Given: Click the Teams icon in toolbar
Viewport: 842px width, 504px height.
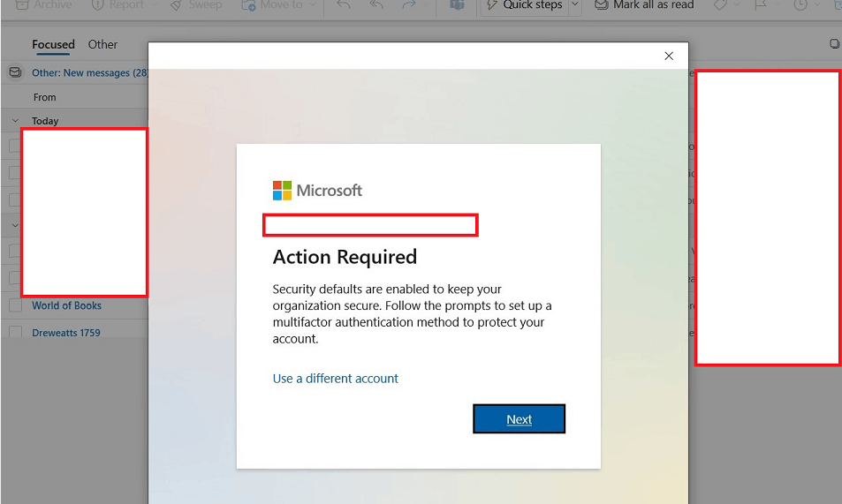Looking at the screenshot, I should point(457,4).
